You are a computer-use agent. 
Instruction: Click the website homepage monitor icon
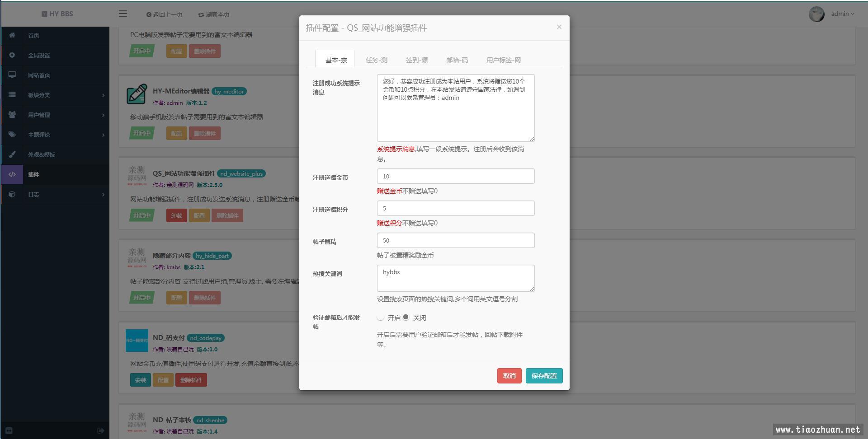click(x=12, y=75)
